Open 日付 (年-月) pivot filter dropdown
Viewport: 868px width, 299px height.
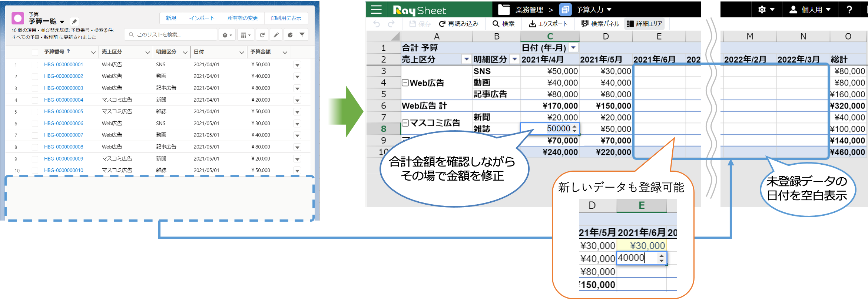573,48
